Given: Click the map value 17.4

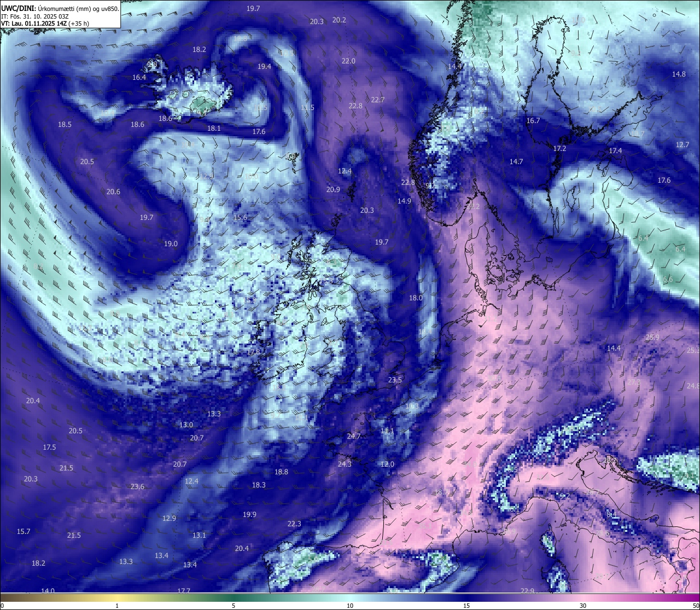Looking at the screenshot, I should (615, 150).
